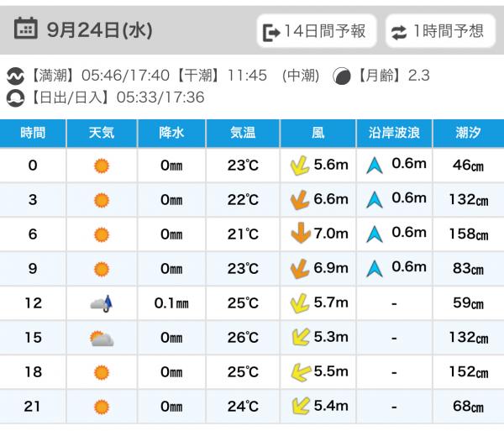
Task: Select the 天気 column header
Action: point(102,133)
